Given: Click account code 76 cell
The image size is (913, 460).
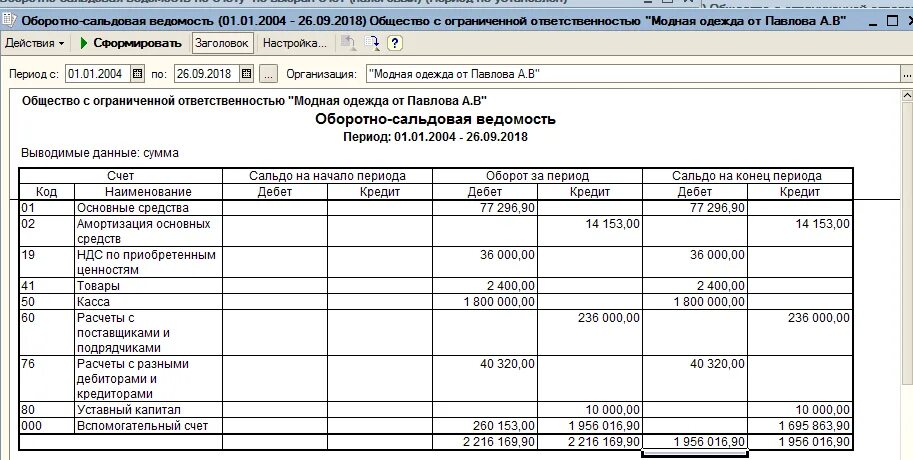Looking at the screenshot, I should click(47, 379).
